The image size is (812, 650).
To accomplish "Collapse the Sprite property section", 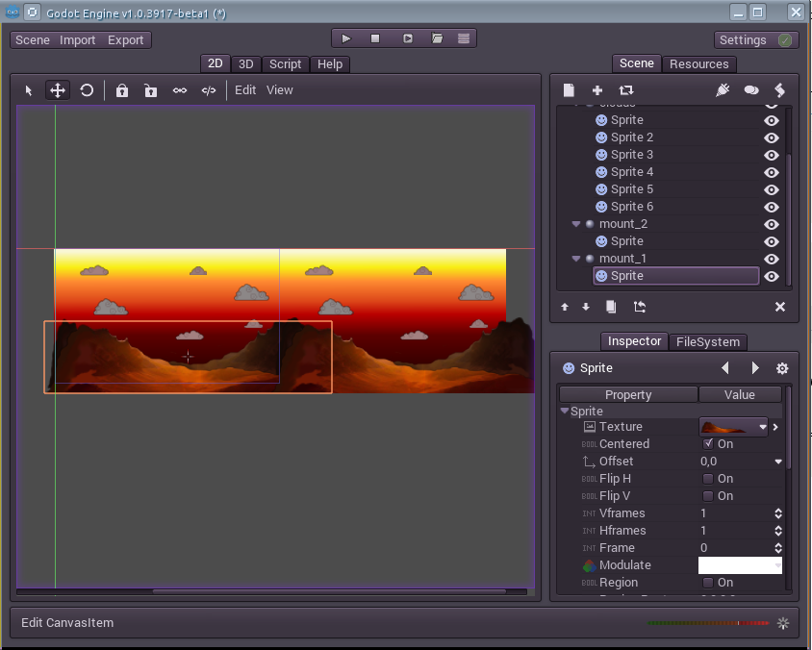I will tap(565, 412).
